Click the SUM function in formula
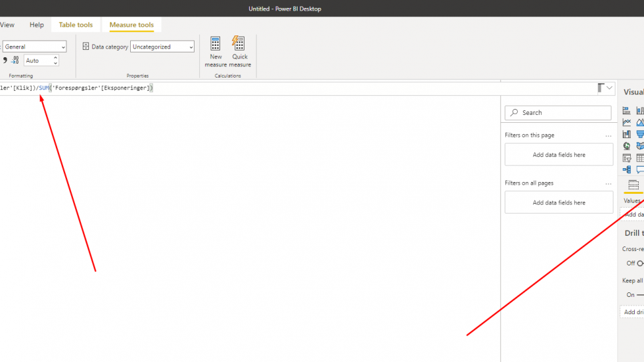Image resolution: width=644 pixels, height=362 pixels. point(44,88)
